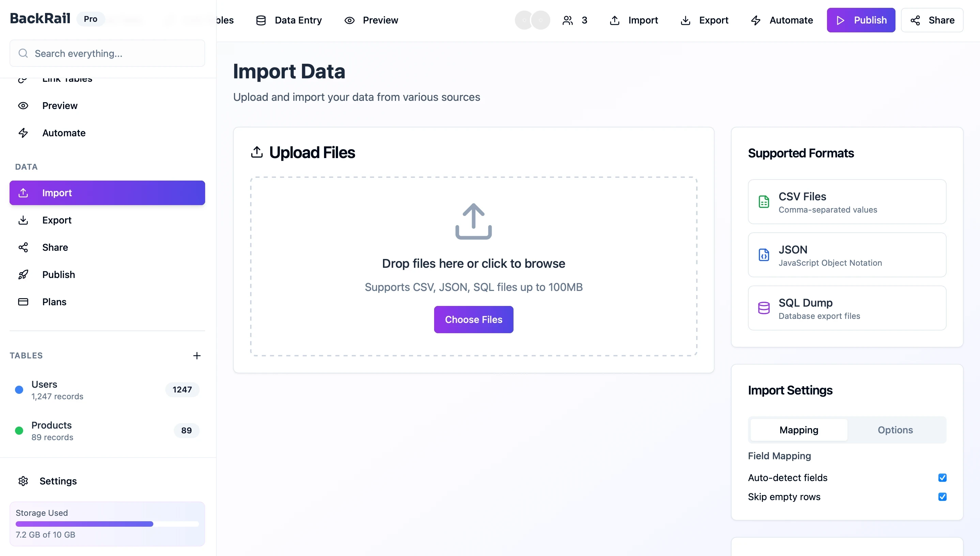Screen dimensions: 980x556
Task: Click the Storage Used progress bar
Action: coord(107,524)
